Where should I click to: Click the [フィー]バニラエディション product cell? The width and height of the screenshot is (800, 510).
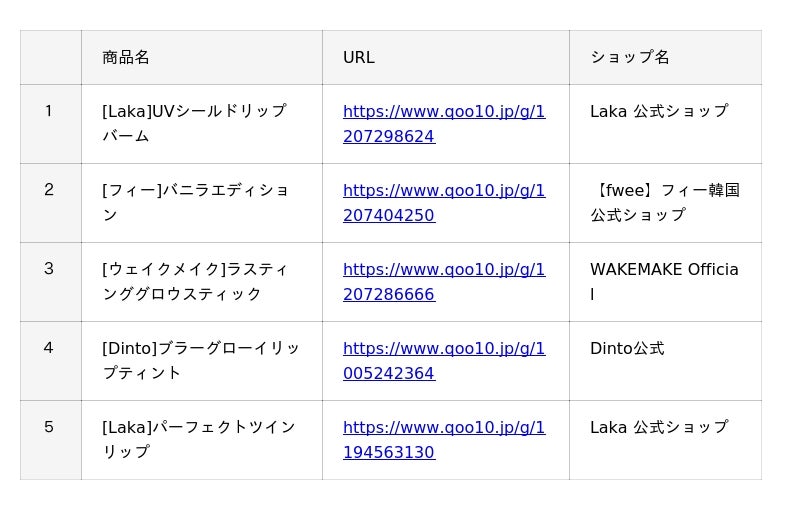click(x=202, y=203)
